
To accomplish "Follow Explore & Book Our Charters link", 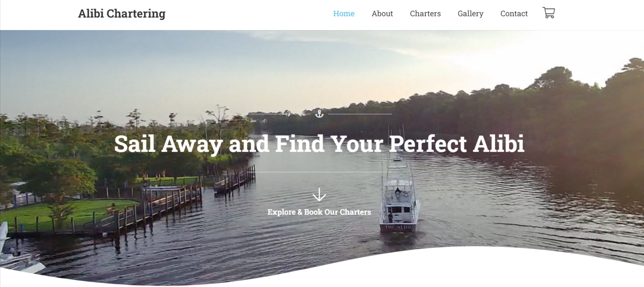I will coord(319,212).
